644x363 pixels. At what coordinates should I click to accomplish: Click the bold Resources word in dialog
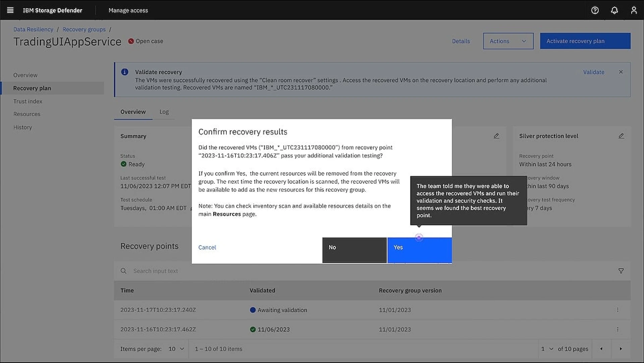pyautogui.click(x=227, y=214)
